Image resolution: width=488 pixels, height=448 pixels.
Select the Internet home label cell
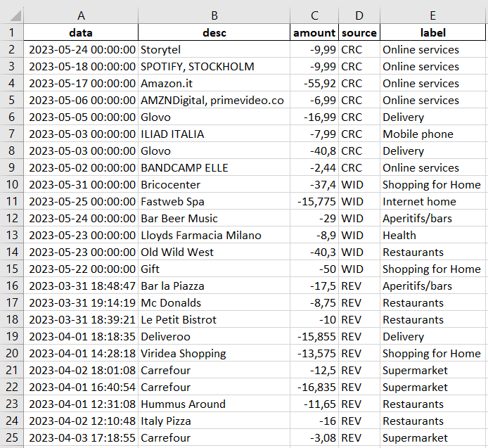pos(432,201)
